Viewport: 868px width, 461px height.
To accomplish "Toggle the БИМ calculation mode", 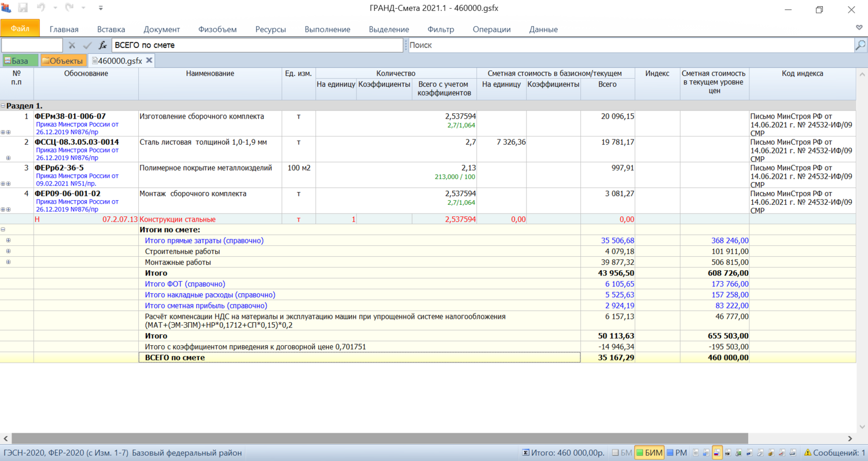I will (649, 453).
